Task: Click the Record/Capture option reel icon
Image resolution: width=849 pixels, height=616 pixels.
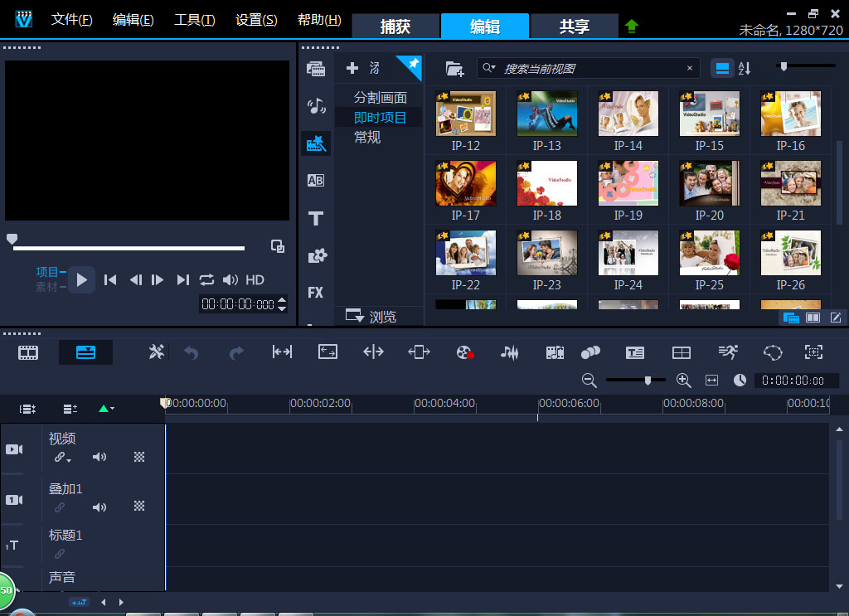Action: pyautogui.click(x=464, y=352)
